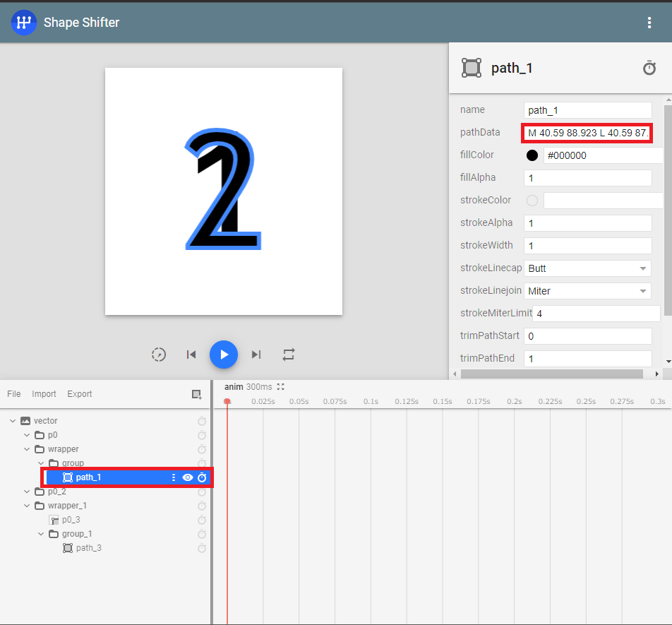Click stopwatch icon on p0_2 row
The height and width of the screenshot is (625, 672).
coord(202,492)
